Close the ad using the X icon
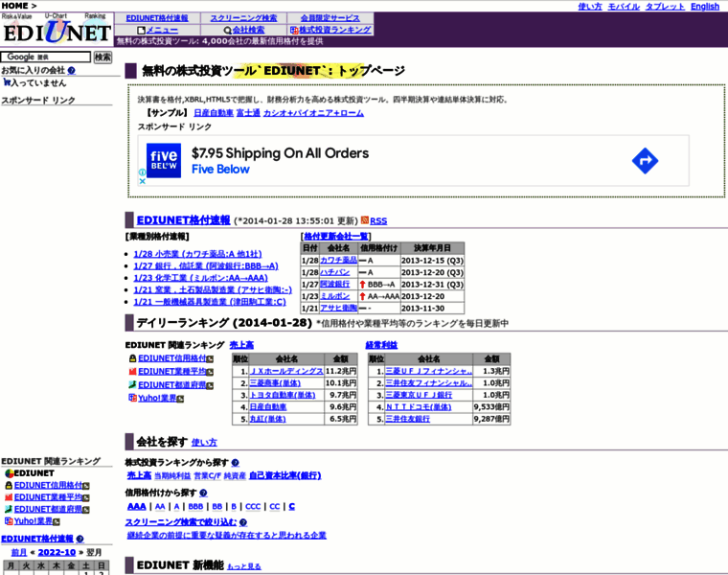The height and width of the screenshot is (575, 728). pos(142,181)
